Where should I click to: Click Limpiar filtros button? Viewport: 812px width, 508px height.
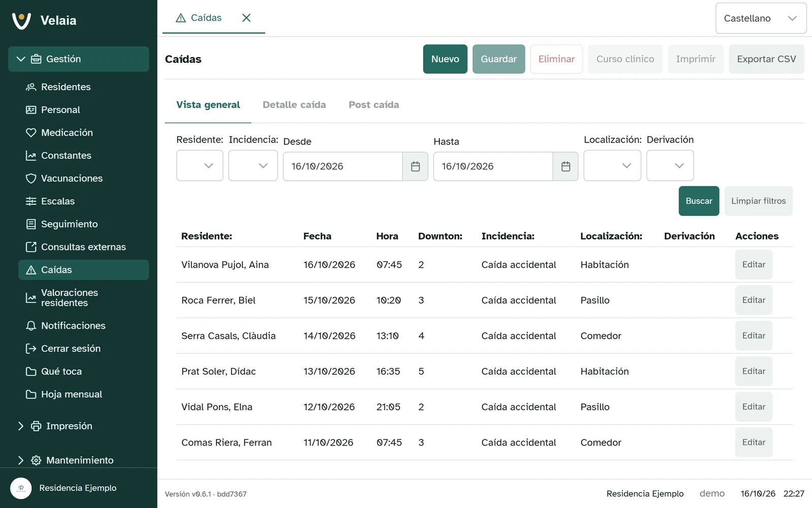pos(758,201)
